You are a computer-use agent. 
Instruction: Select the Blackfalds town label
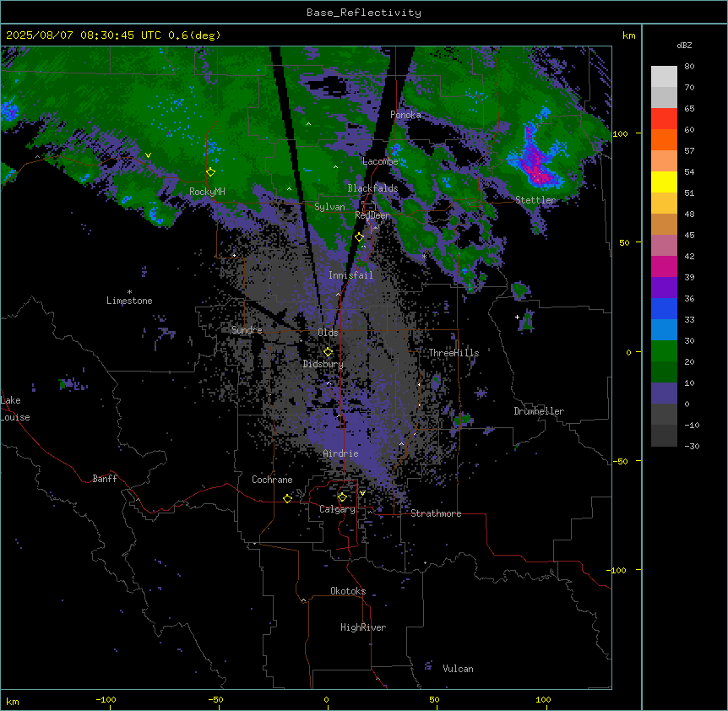tap(372, 188)
